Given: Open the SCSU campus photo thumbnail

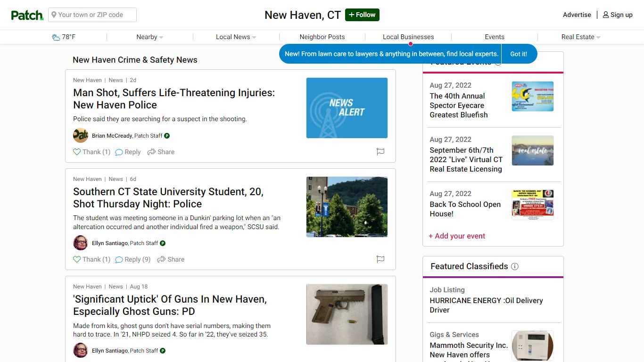Looking at the screenshot, I should (347, 207).
